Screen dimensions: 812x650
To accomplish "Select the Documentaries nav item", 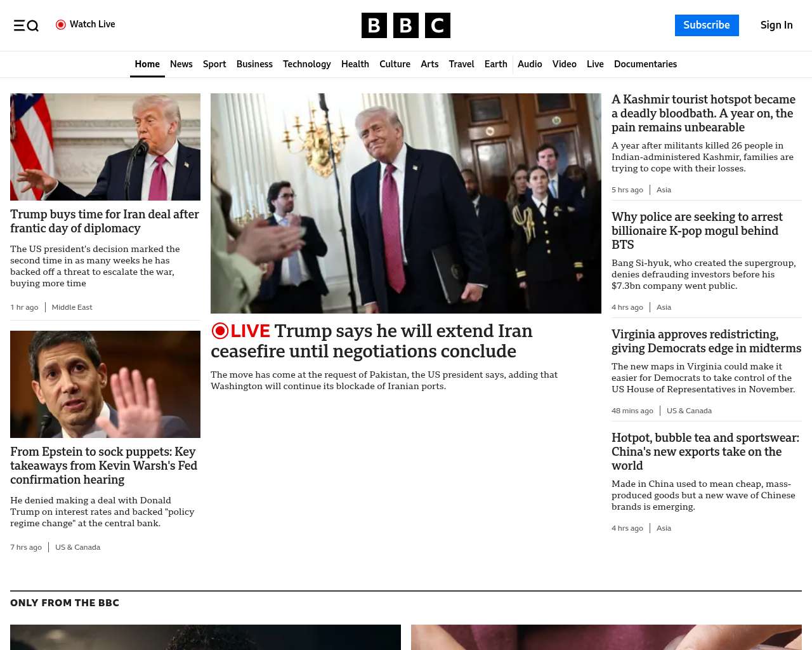I will [x=645, y=64].
